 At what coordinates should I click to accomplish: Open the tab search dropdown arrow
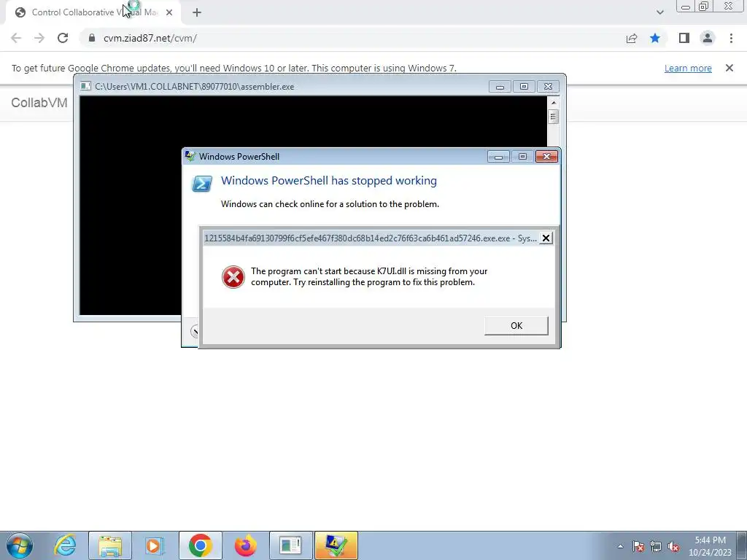tap(659, 12)
